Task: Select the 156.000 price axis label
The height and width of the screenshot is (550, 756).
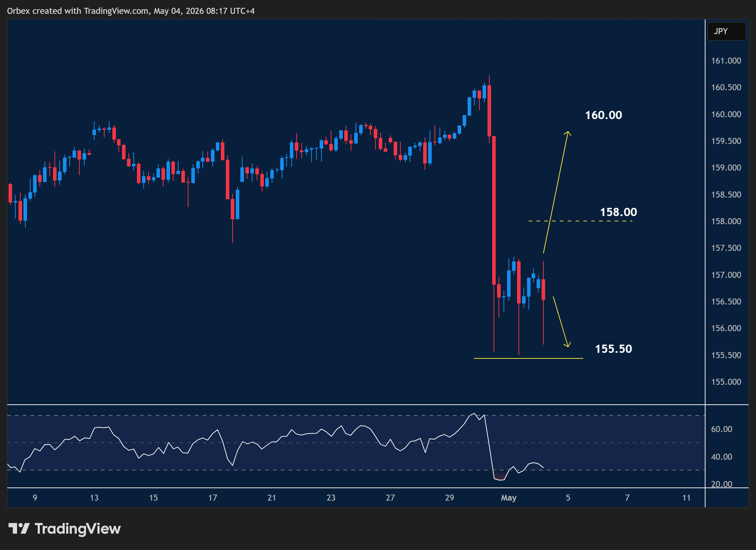Action: point(726,328)
